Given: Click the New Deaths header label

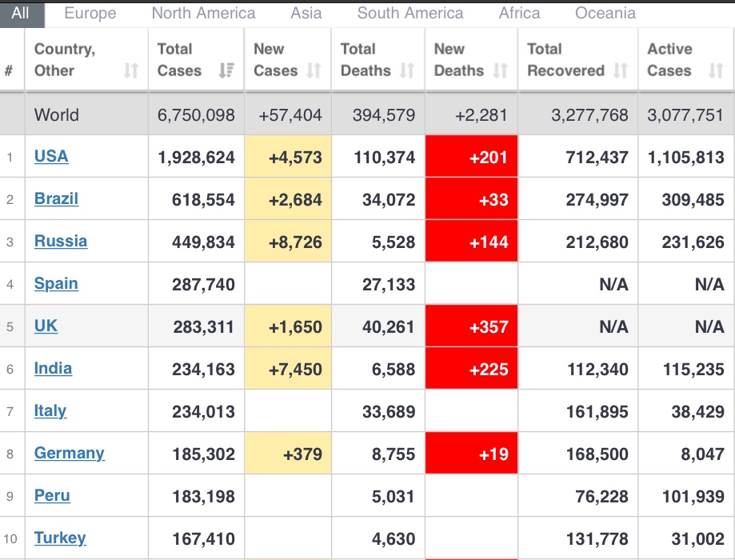Looking at the screenshot, I should (459, 59).
